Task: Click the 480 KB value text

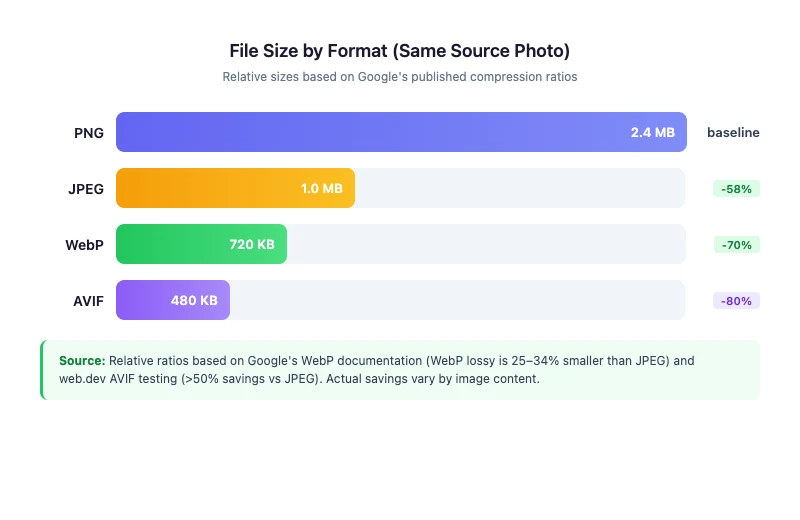Action: click(x=194, y=300)
